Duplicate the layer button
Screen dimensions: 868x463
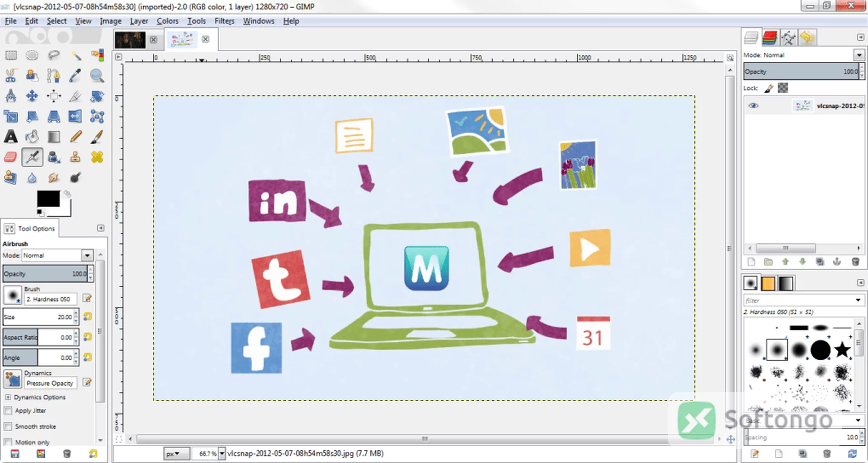point(820,262)
